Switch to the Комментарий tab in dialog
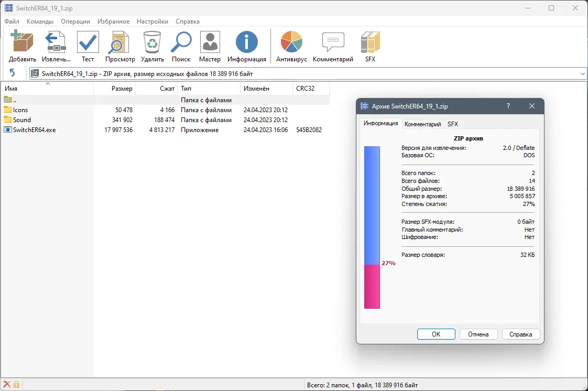Image resolution: width=588 pixels, height=391 pixels. click(x=422, y=124)
